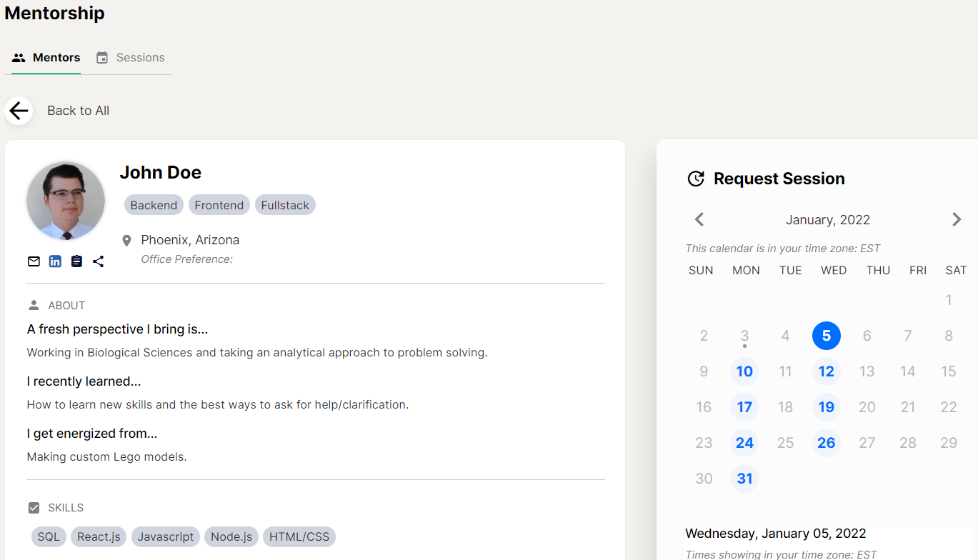Click the Wednesday, January 05, 2022 date label

click(x=776, y=534)
